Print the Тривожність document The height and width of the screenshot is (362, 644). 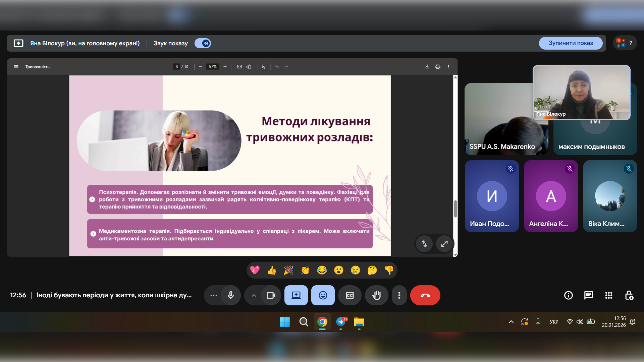click(x=438, y=67)
